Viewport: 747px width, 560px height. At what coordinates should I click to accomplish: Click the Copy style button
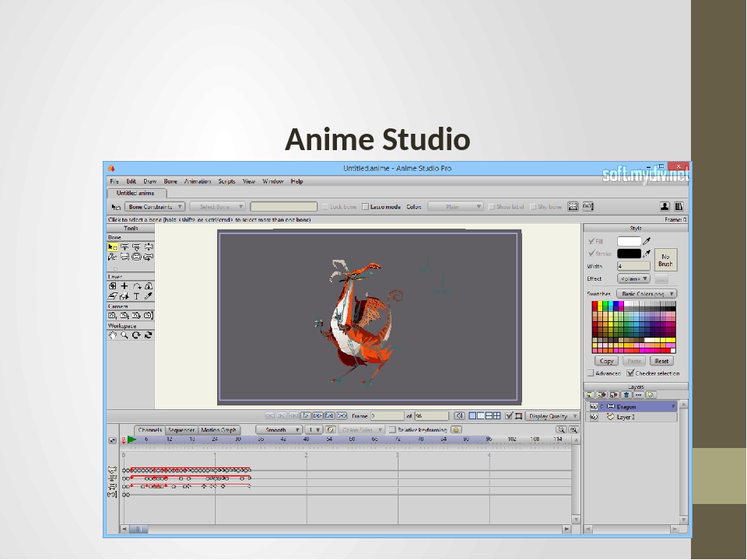click(606, 361)
